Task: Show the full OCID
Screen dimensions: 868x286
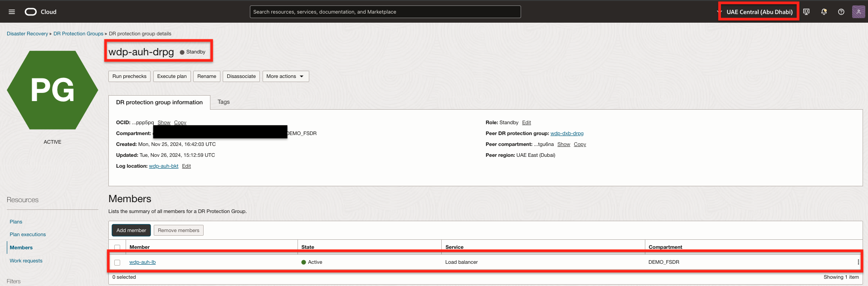Action: tap(164, 122)
